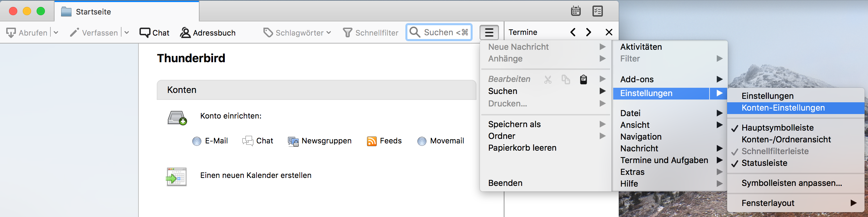Open Chat from the toolbar
The width and height of the screenshot is (868, 217).
click(x=154, y=33)
